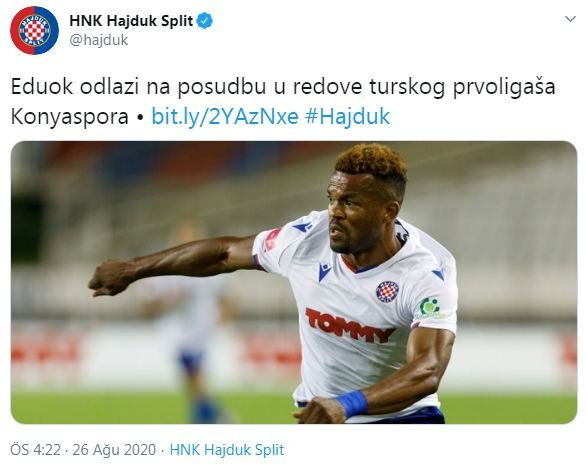Click the ÖS 4:22 timestamp

(x=35, y=449)
